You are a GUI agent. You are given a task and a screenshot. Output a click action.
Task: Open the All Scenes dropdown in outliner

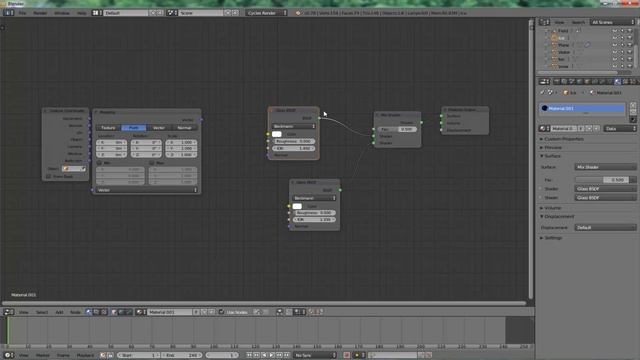[613, 22]
